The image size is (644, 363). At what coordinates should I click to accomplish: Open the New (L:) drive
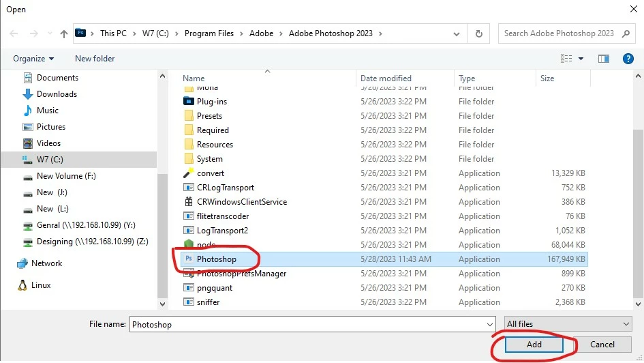pyautogui.click(x=52, y=209)
